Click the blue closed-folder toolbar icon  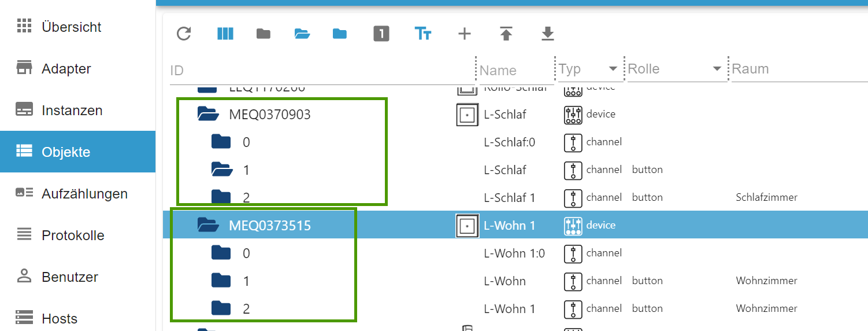click(x=340, y=34)
